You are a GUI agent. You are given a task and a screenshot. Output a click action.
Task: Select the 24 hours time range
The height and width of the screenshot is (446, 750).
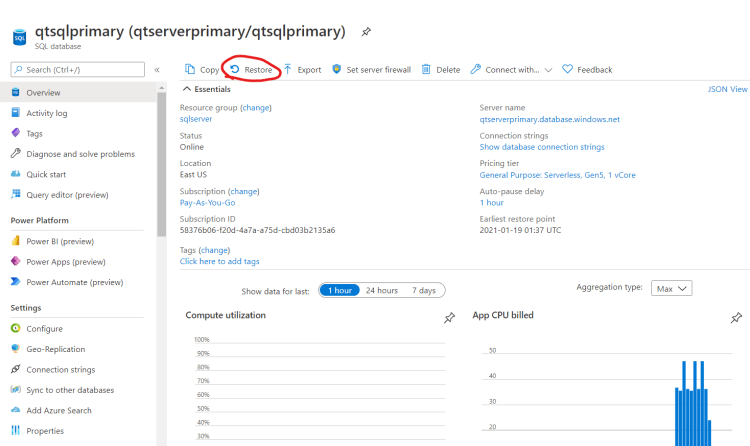click(382, 290)
